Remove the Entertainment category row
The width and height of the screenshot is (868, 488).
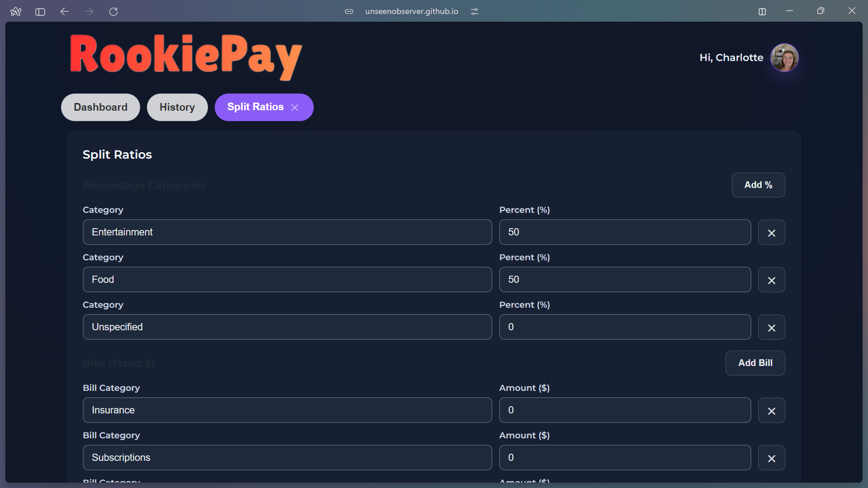click(771, 233)
